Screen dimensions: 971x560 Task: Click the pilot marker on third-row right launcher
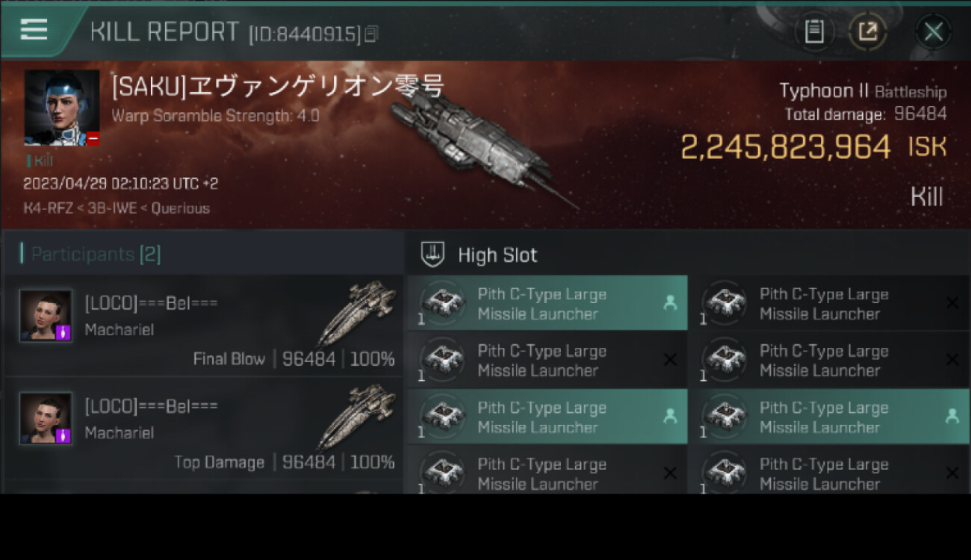(x=952, y=416)
